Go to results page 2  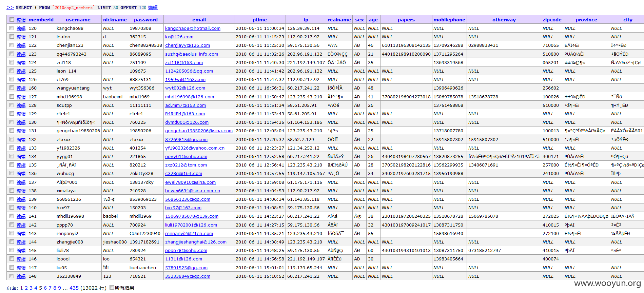point(26,288)
